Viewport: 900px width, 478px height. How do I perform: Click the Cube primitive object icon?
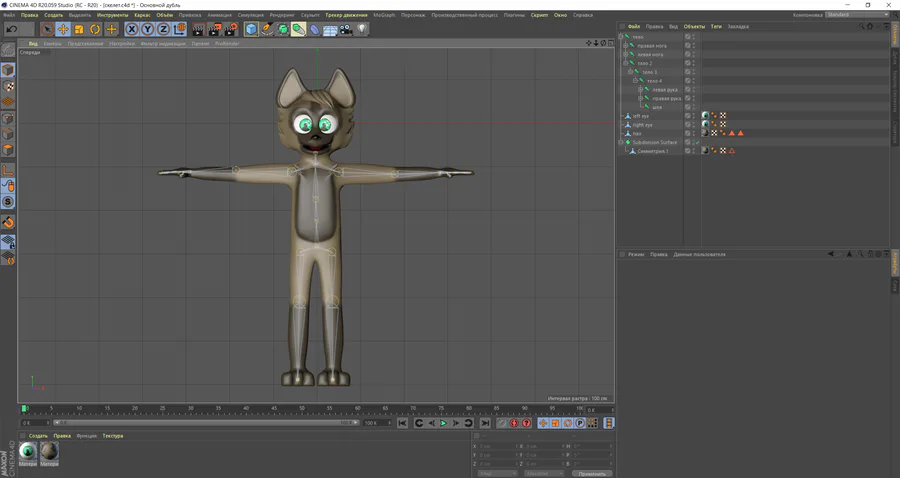point(251,29)
